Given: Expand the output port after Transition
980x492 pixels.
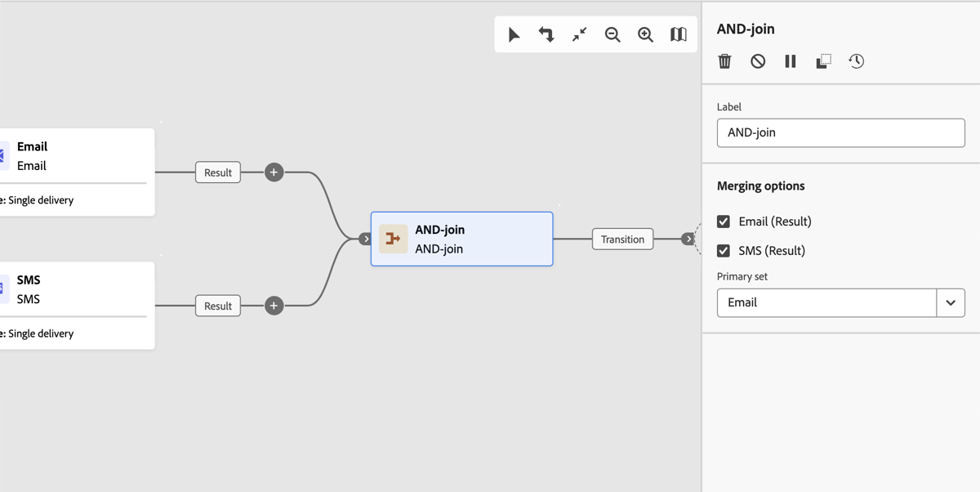Looking at the screenshot, I should [x=688, y=239].
